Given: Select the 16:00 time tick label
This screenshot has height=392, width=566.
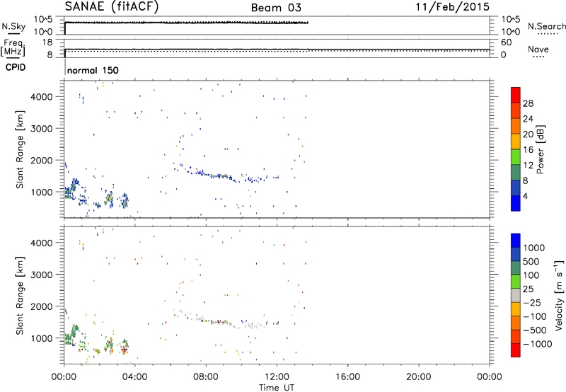Looking at the screenshot, I should point(347,377).
